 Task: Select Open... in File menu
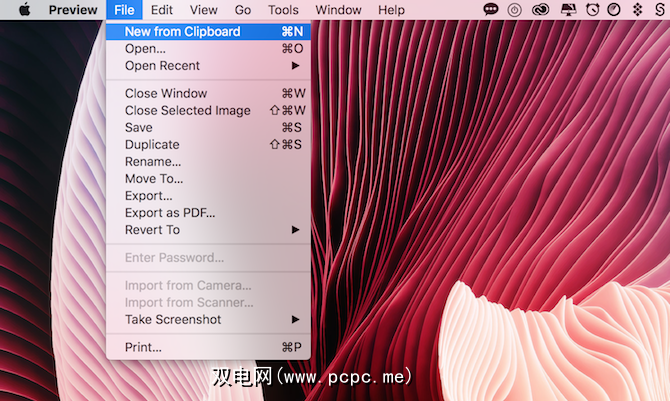(x=208, y=49)
